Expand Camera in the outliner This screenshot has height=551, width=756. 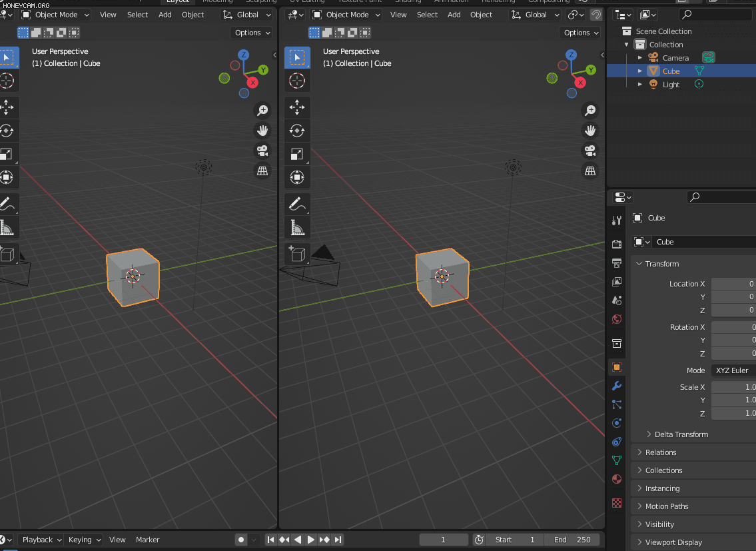[640, 58]
